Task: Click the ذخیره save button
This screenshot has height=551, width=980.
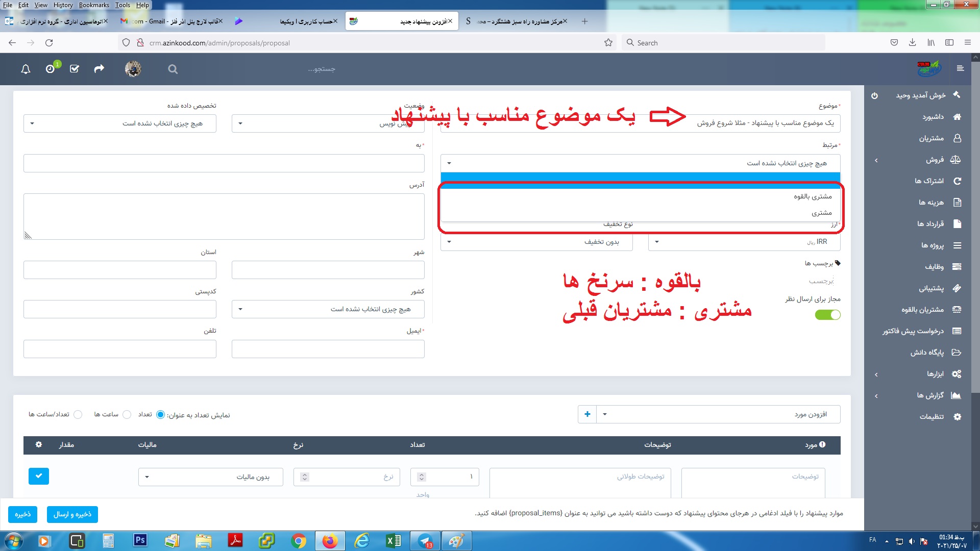Action: click(22, 514)
